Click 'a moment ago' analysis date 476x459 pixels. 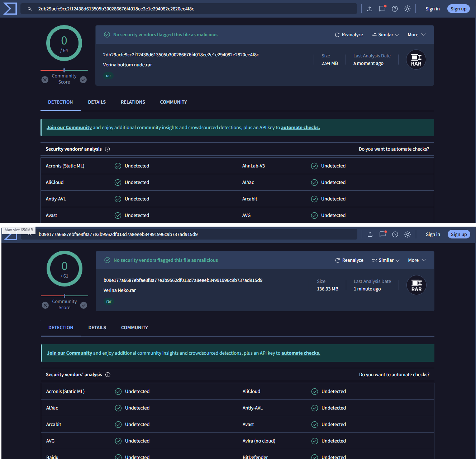[x=368, y=63]
